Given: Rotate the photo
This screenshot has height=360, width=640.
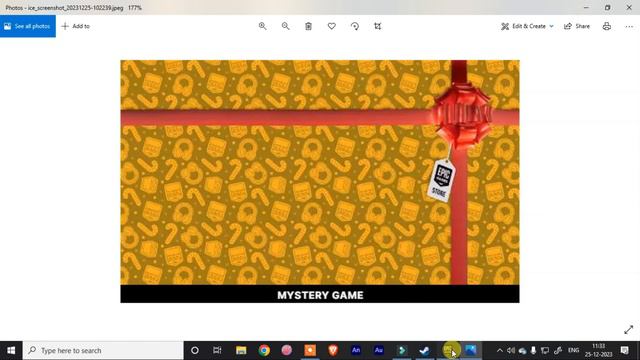Looking at the screenshot, I should [355, 26].
